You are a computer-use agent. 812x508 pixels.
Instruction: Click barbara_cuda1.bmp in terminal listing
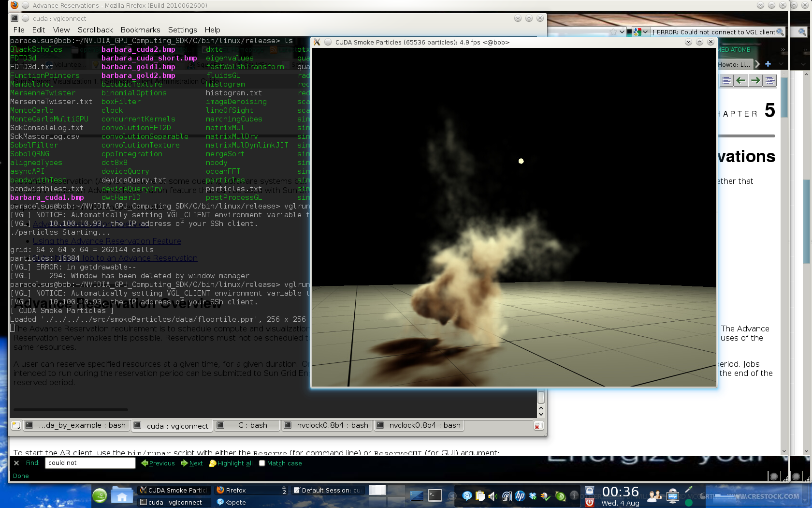pyautogui.click(x=47, y=197)
